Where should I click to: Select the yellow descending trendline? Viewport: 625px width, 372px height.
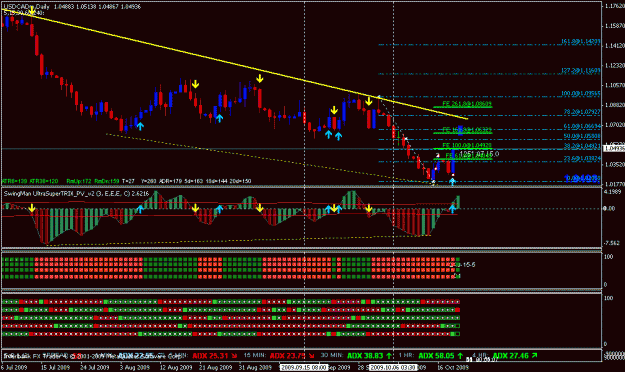click(x=234, y=64)
